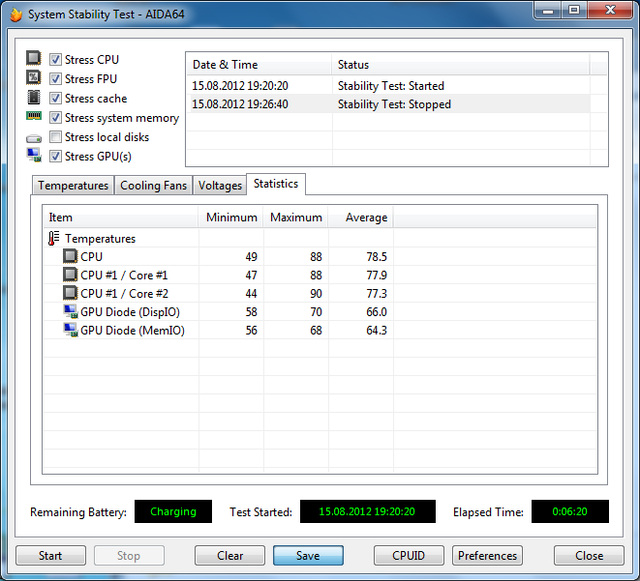Open Preferences dialog

tap(488, 555)
